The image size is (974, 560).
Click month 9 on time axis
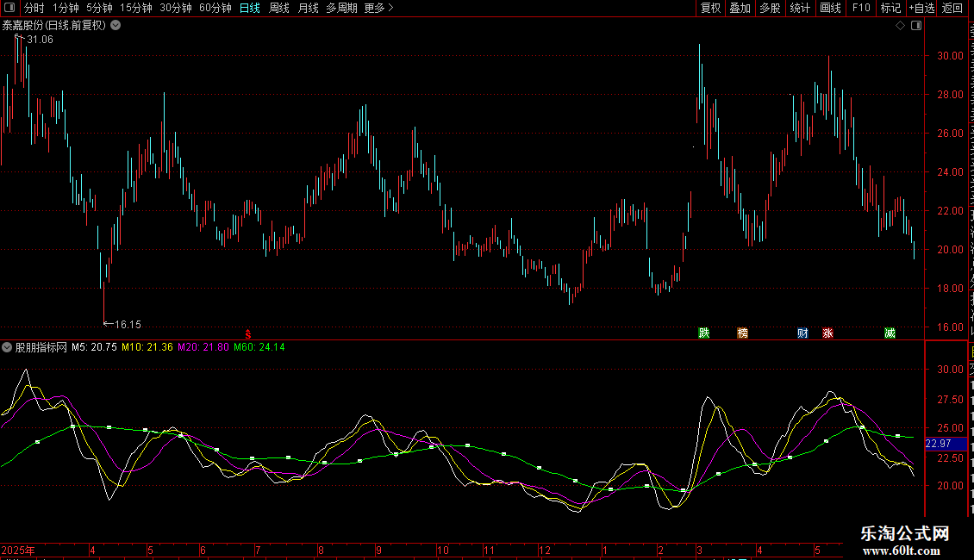(378, 550)
